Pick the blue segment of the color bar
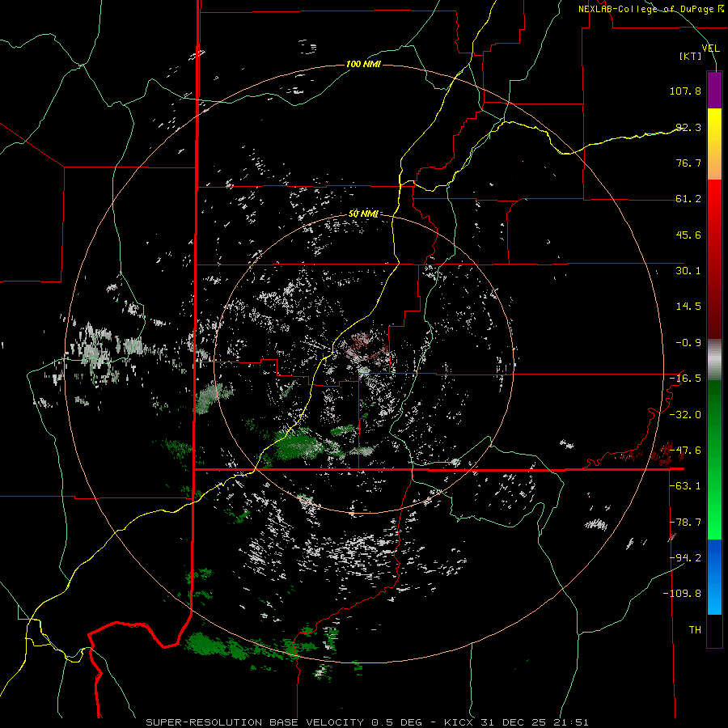 click(714, 577)
